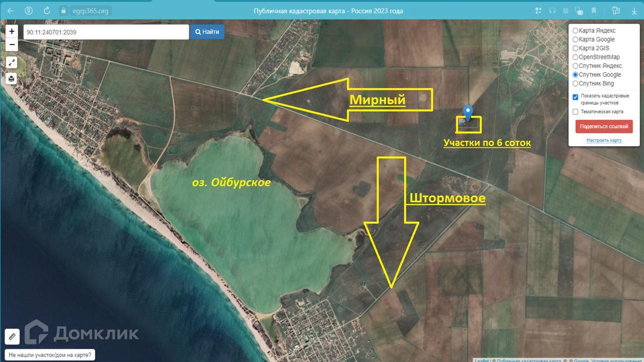Open the ruler measurement tool

click(12, 336)
